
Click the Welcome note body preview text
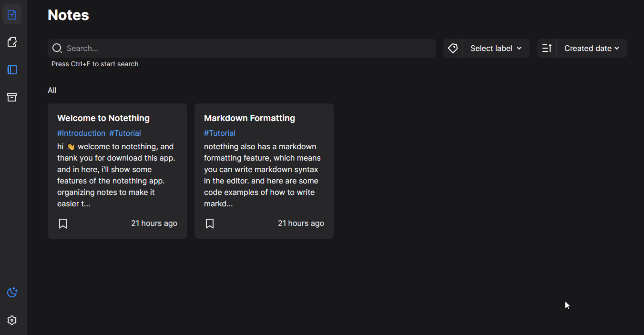pyautogui.click(x=117, y=175)
